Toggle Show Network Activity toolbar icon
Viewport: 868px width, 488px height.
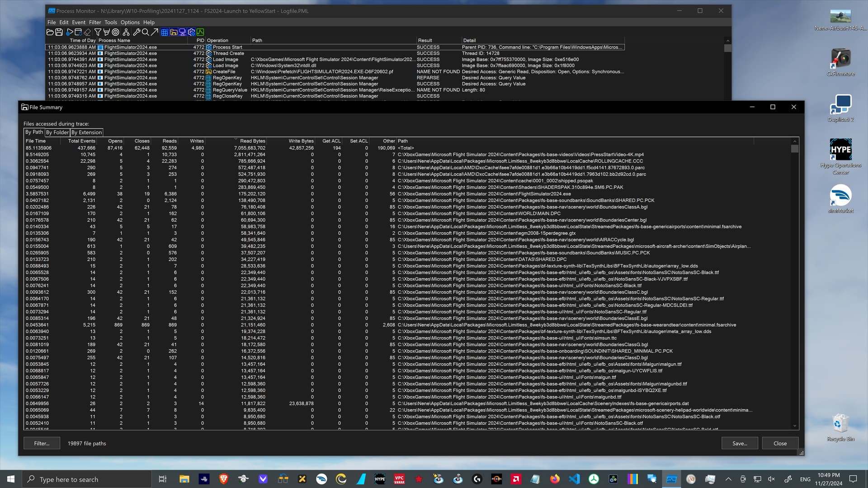click(183, 32)
